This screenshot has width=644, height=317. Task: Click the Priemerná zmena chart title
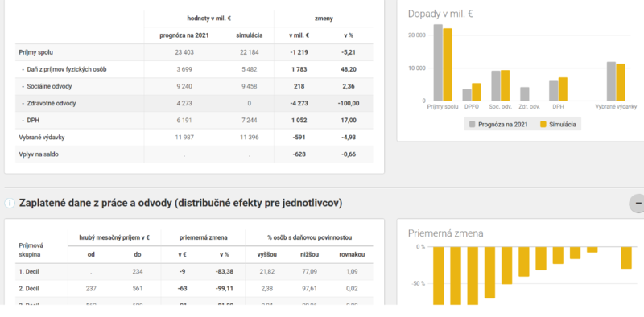pyautogui.click(x=446, y=233)
